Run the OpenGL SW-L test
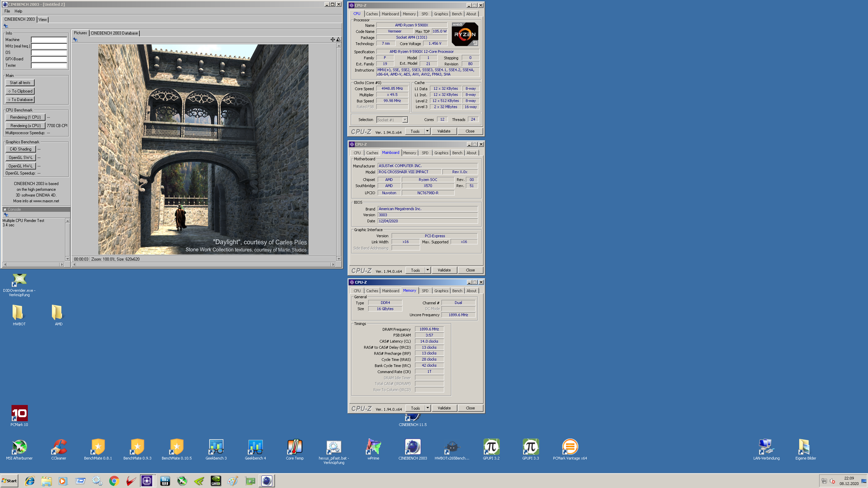 tap(21, 158)
